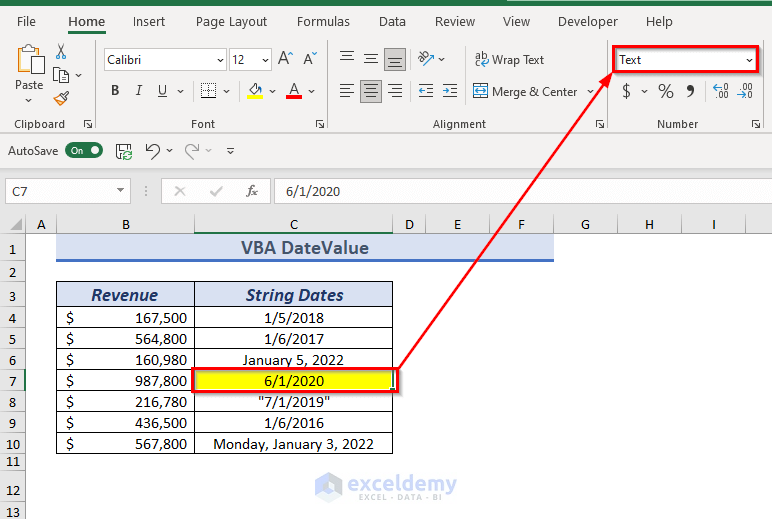Image resolution: width=772 pixels, height=519 pixels.
Task: Align text left
Action: [347, 91]
